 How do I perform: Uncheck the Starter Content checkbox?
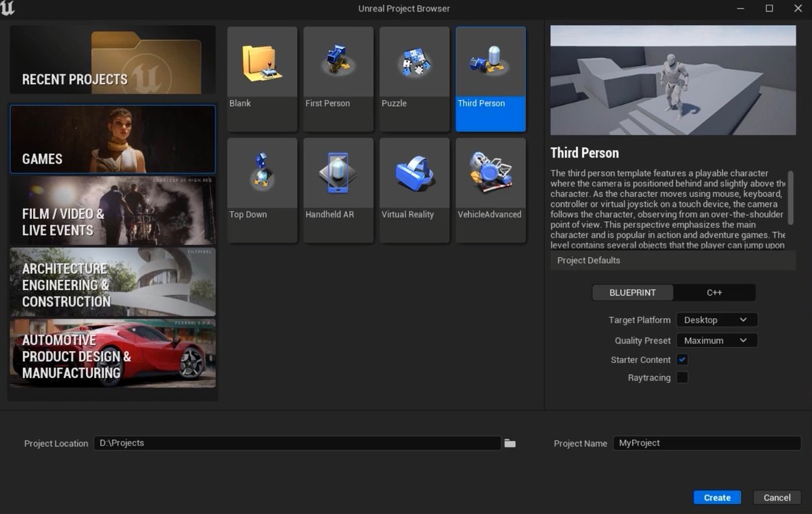click(682, 360)
